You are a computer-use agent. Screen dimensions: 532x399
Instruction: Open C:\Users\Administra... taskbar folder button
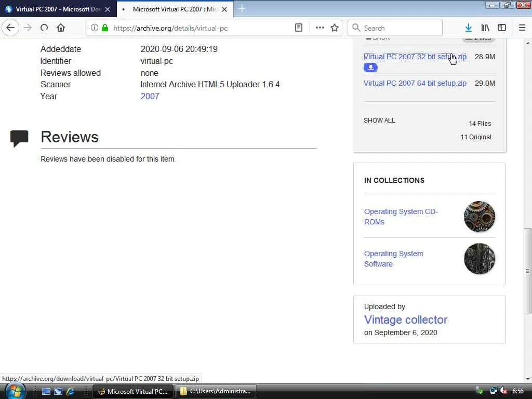[216, 391]
